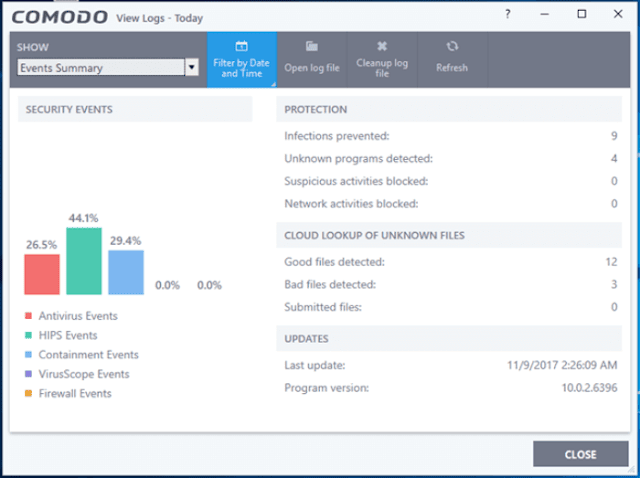640x478 pixels.
Task: Click the green HIPS Events legend swatch
Action: [x=29, y=335]
